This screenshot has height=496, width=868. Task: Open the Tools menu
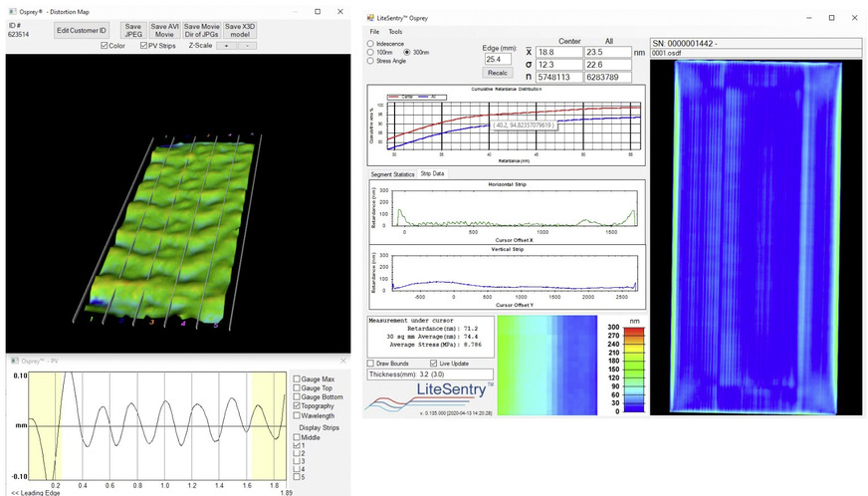395,32
